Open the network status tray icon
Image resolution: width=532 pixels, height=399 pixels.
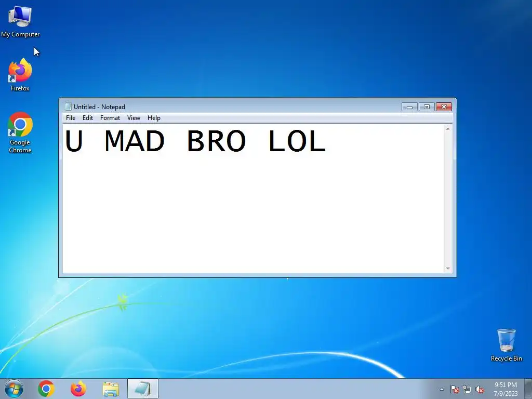(467, 389)
